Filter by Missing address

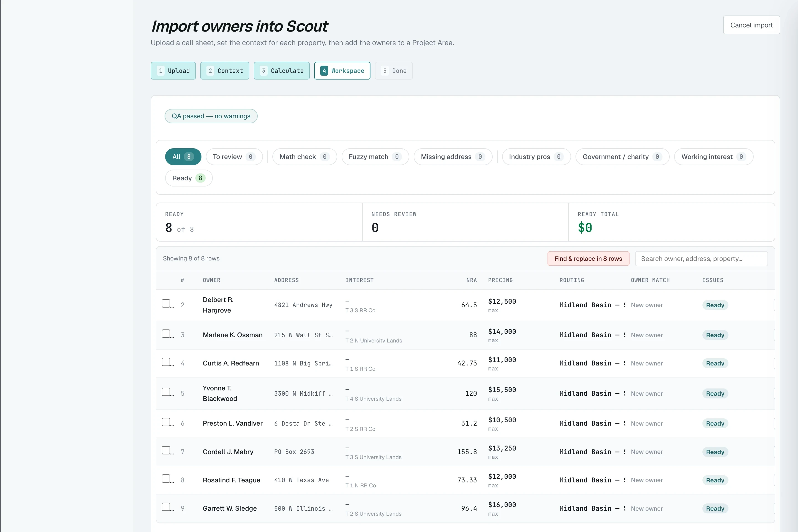[x=453, y=157]
